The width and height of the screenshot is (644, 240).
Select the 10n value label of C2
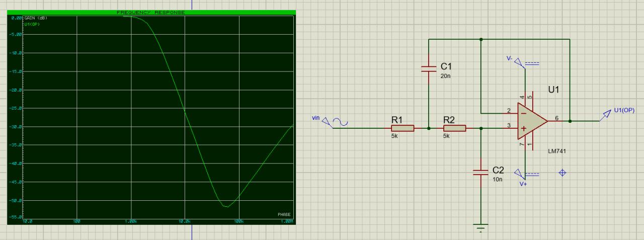click(497, 180)
